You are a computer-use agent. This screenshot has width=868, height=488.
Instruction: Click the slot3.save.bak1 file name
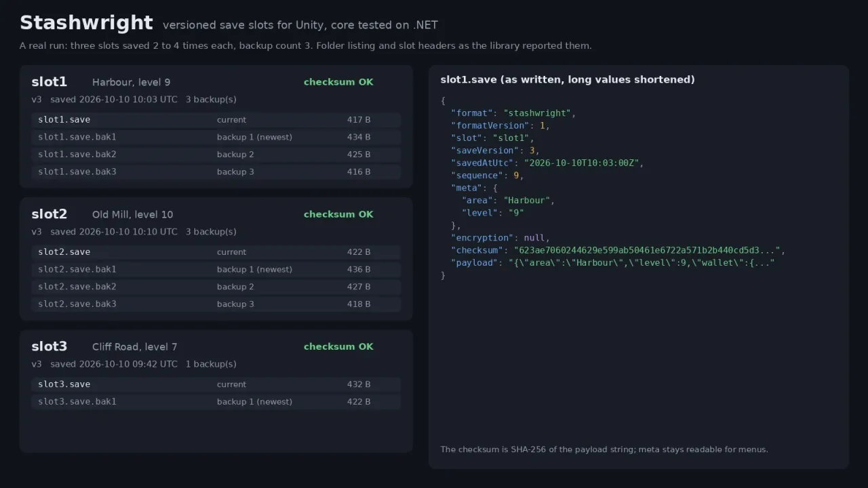(x=77, y=402)
